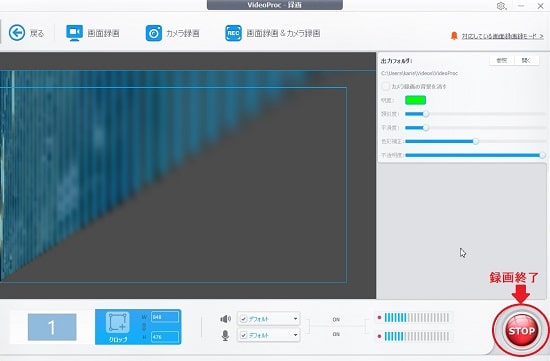Click the output path C:\Users...VideoProc text
550x361 pixels.
419,73
